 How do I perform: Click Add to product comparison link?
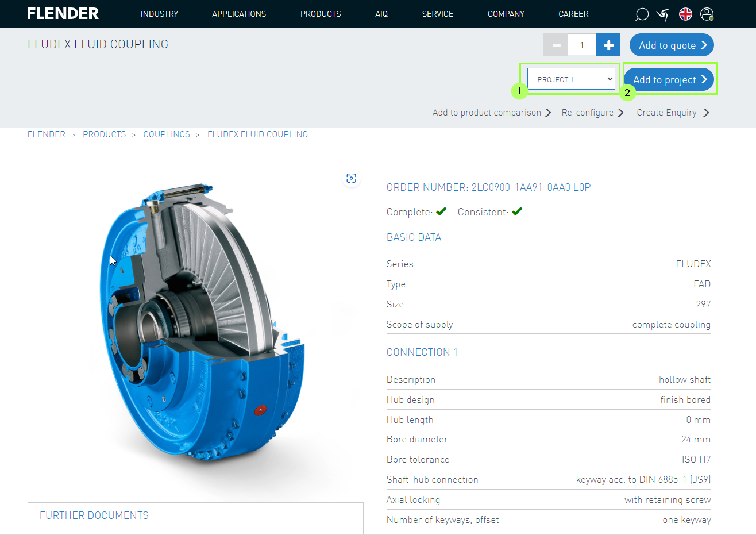click(x=492, y=113)
